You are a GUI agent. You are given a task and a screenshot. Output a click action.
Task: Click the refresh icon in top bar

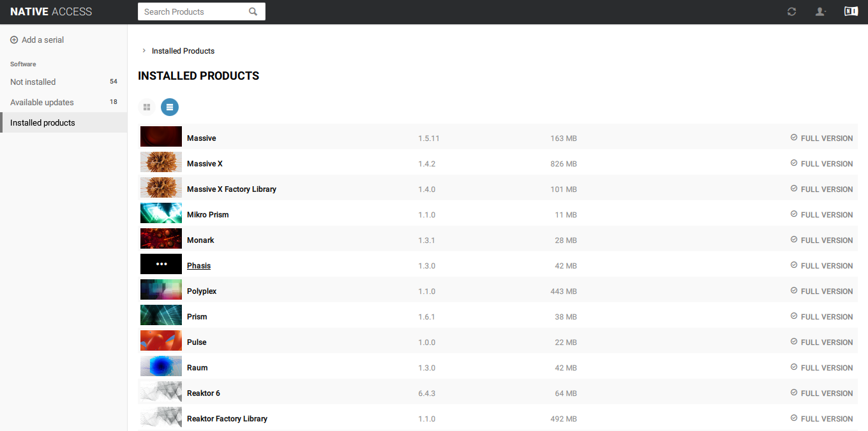click(791, 11)
